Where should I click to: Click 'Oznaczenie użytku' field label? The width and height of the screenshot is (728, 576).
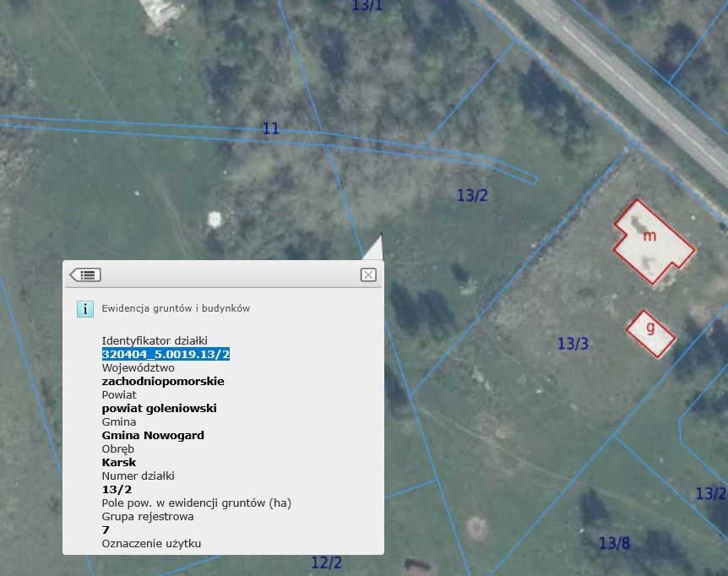click(x=151, y=544)
